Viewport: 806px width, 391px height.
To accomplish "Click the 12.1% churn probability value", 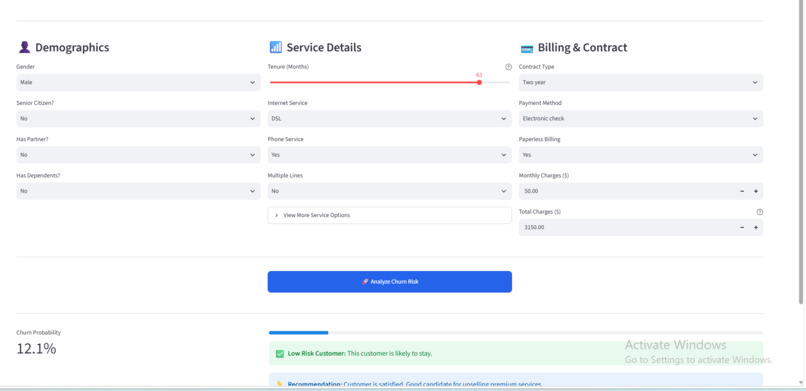I will [36, 349].
